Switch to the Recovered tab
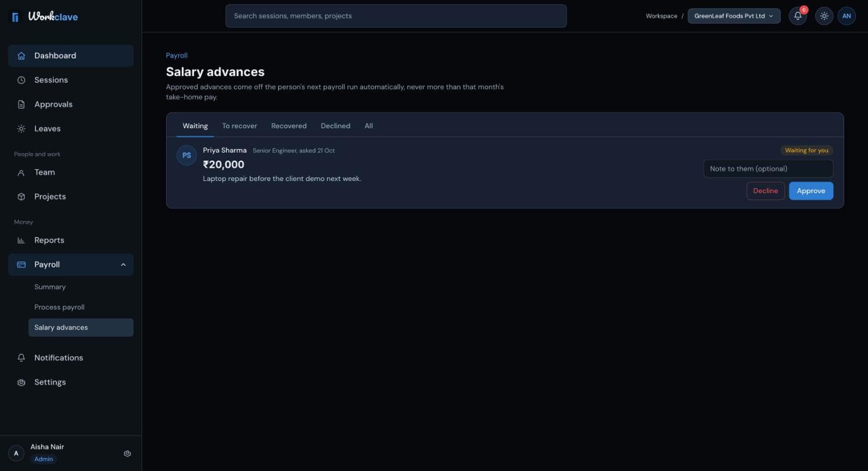Viewport: 868px width, 471px height. point(289,126)
